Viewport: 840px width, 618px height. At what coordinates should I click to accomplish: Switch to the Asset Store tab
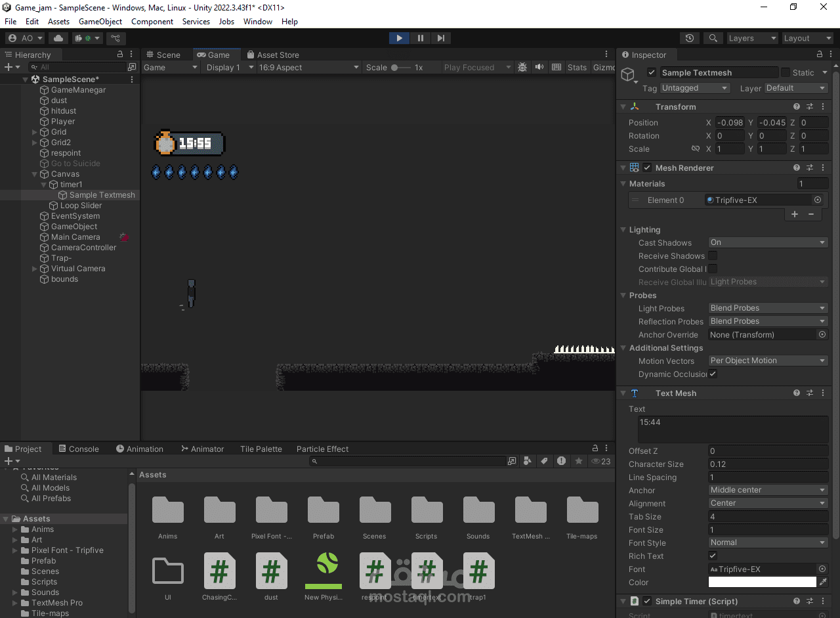[x=272, y=55]
